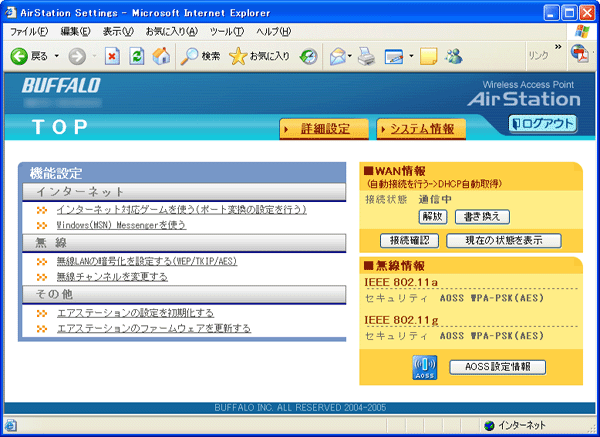Screen dimensions: 600x437
Task: Click the Internet zone globe in status bar
Action: pyautogui.click(x=489, y=426)
